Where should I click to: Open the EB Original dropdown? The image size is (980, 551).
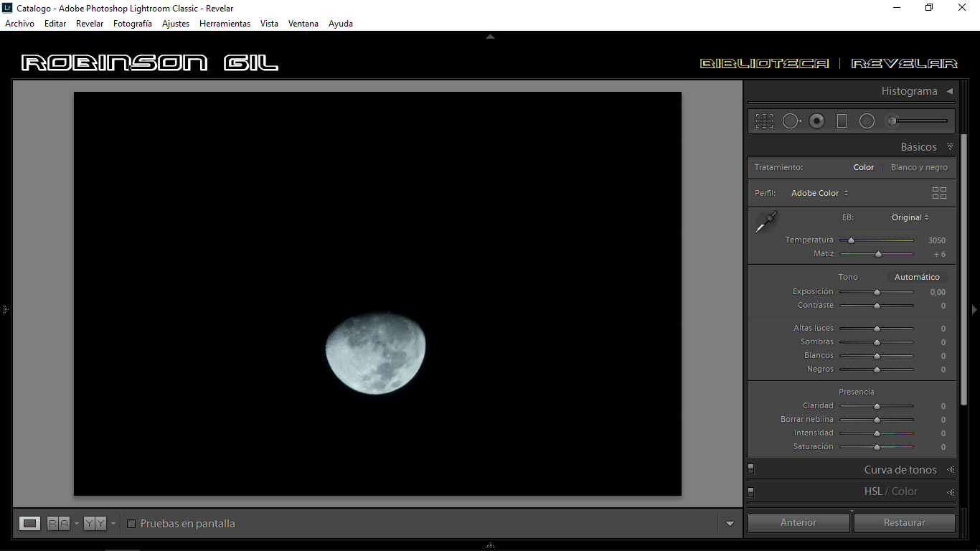(909, 217)
